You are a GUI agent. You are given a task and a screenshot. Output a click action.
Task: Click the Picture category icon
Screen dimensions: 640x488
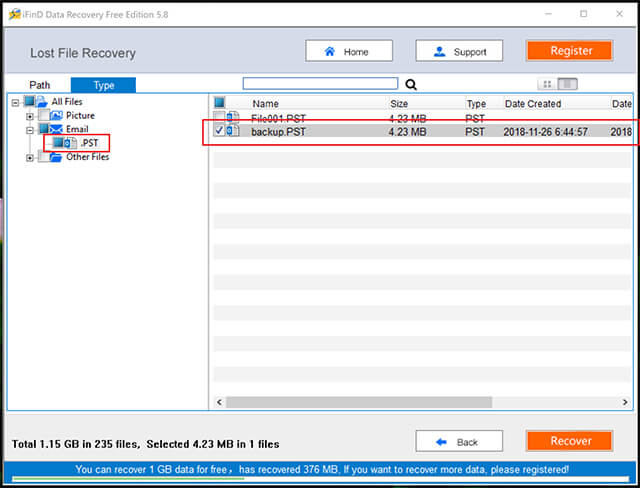(56, 115)
